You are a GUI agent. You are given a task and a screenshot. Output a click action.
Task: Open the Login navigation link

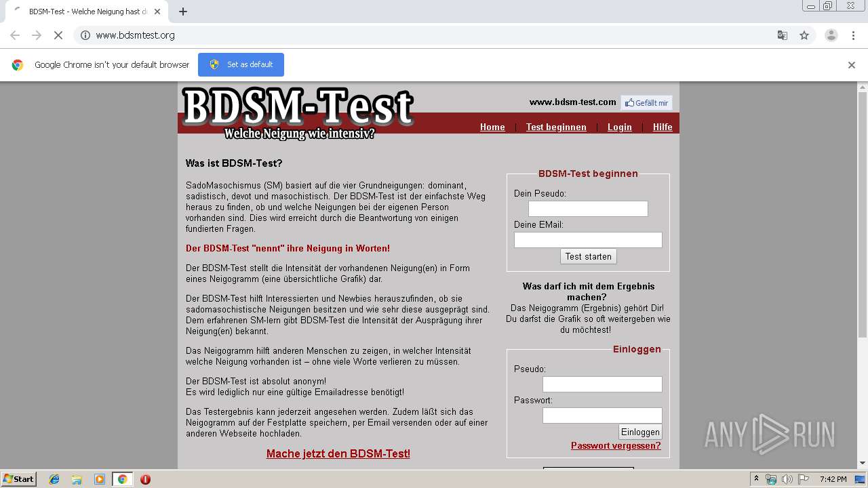(x=619, y=127)
